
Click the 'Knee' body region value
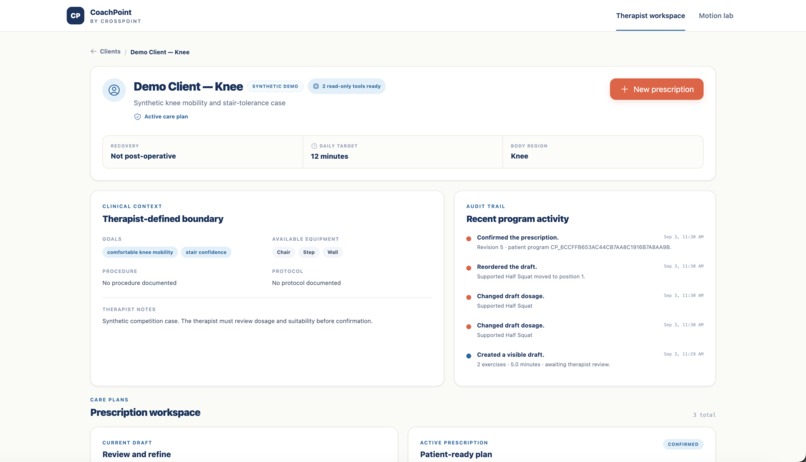(x=519, y=156)
